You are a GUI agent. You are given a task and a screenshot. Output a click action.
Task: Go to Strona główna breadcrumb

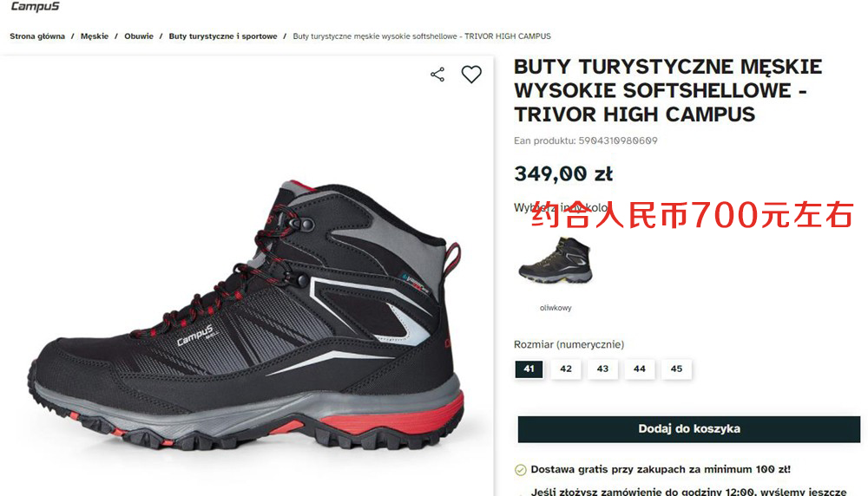point(37,36)
